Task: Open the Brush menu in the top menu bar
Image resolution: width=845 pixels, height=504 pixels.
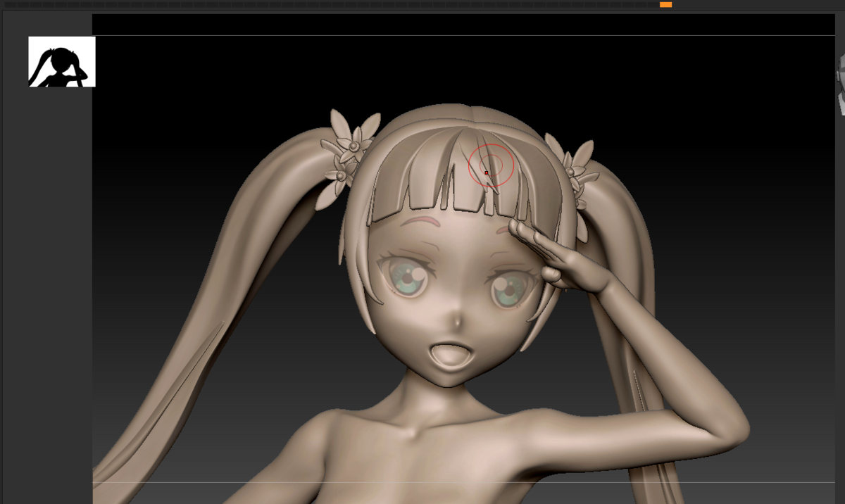Action: click(42, 4)
